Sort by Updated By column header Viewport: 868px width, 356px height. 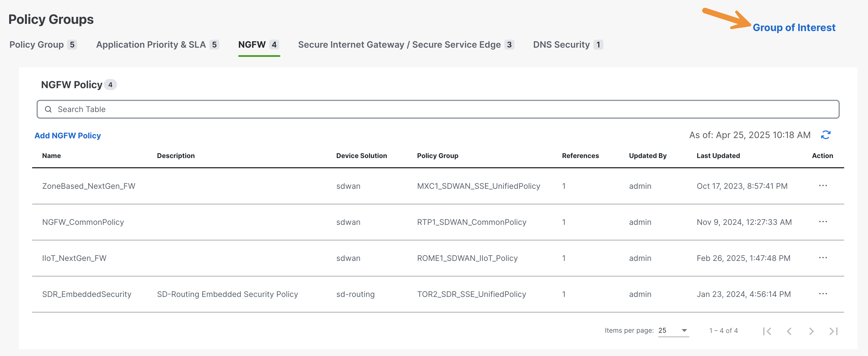pyautogui.click(x=648, y=156)
